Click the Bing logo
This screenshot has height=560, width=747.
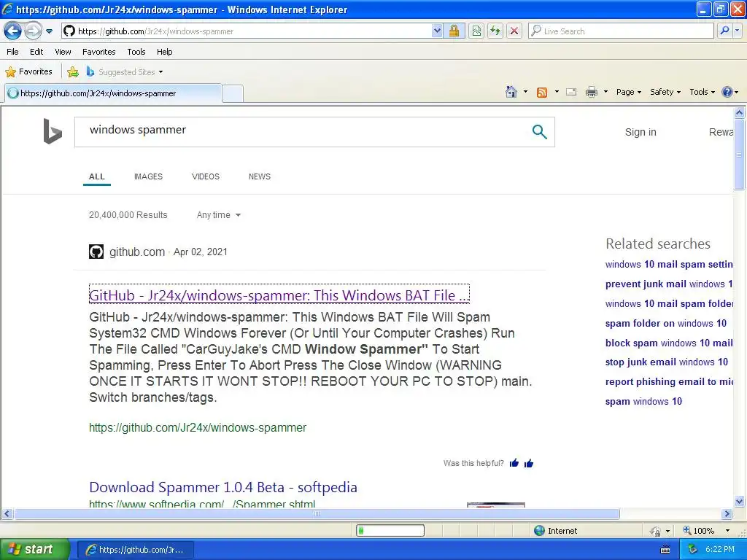point(53,131)
